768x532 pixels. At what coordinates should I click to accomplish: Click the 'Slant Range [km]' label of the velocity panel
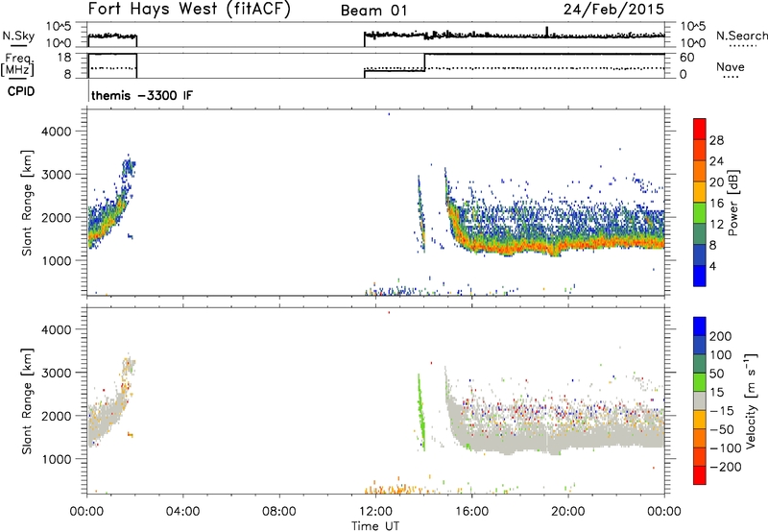point(27,401)
